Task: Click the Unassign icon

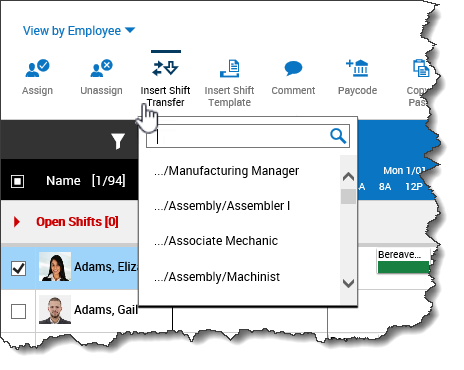Action: pyautogui.click(x=101, y=68)
